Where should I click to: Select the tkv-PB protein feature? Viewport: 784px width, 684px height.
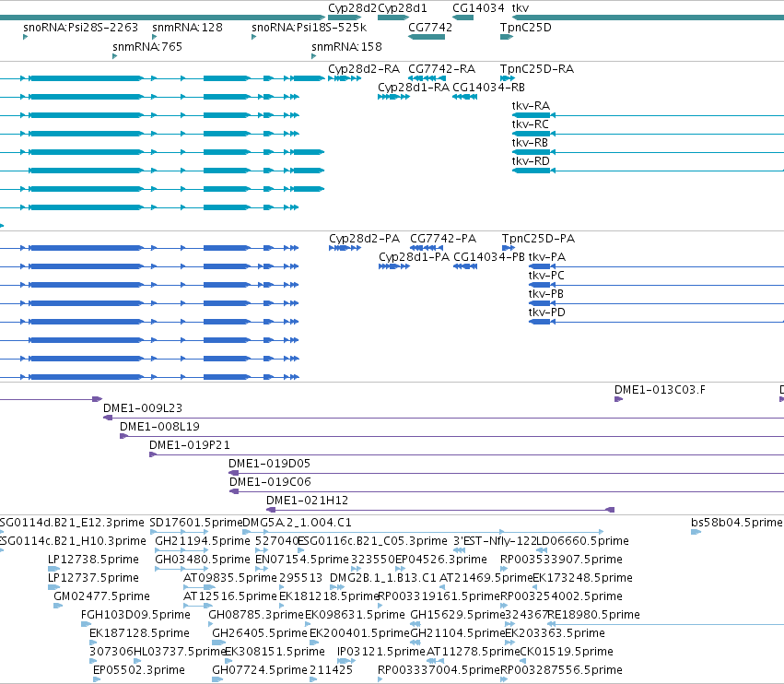pyautogui.click(x=656, y=303)
